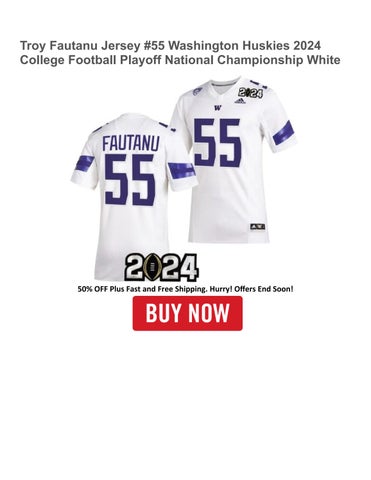Image resolution: width=371 pixels, height=480 pixels.
Task: Click the large 2024 championship logo
Action: (162, 267)
